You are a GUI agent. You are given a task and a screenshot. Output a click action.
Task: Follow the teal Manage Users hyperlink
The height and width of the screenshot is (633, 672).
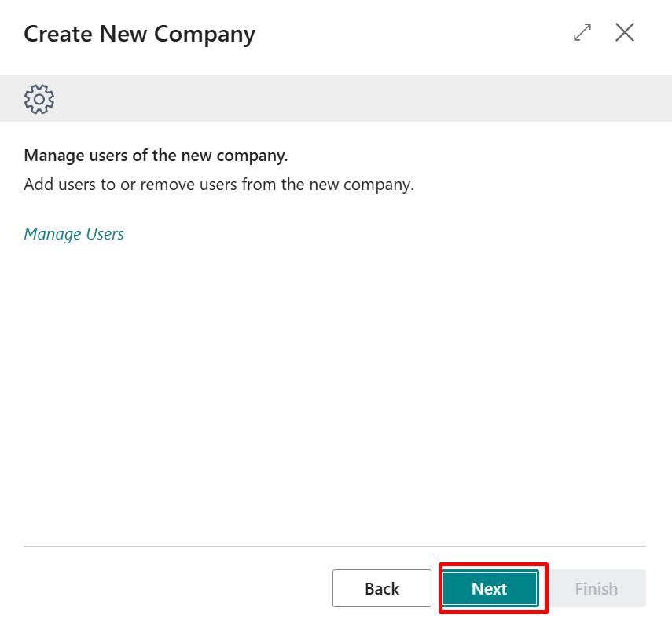tap(74, 234)
